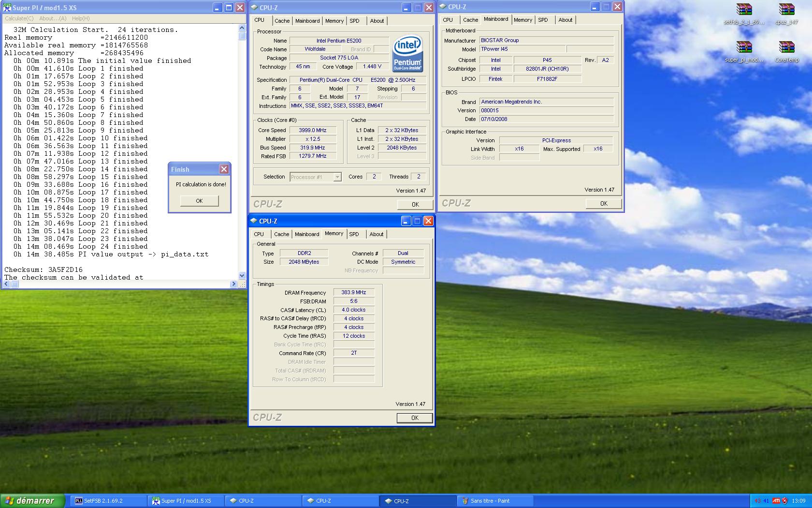Click the Super PI vertical scrollbar up arrow
This screenshot has height=508, width=812.
(242, 28)
